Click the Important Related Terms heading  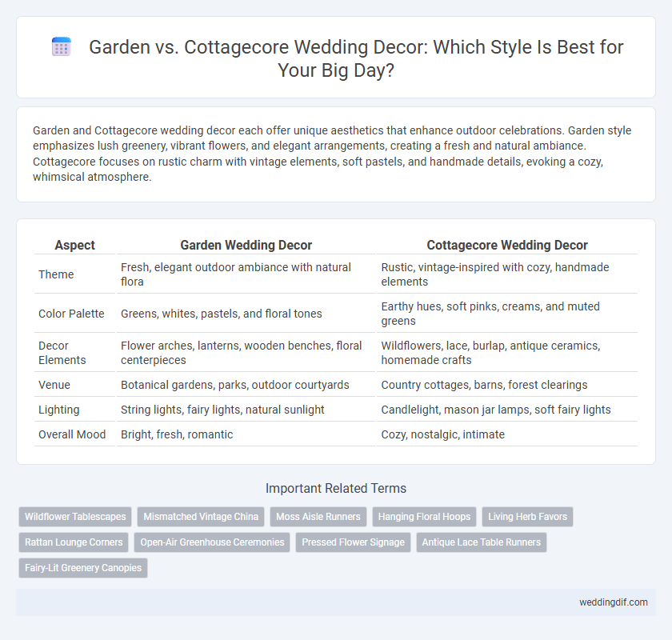pos(336,488)
